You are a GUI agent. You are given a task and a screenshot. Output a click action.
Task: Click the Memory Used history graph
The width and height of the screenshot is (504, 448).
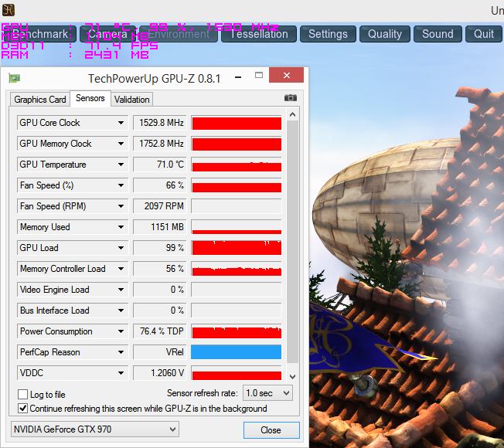coord(237,227)
